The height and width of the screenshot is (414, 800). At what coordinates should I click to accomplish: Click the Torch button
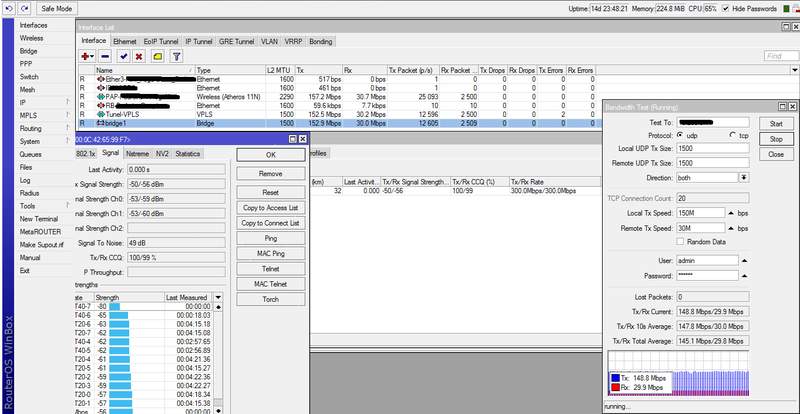click(x=270, y=299)
